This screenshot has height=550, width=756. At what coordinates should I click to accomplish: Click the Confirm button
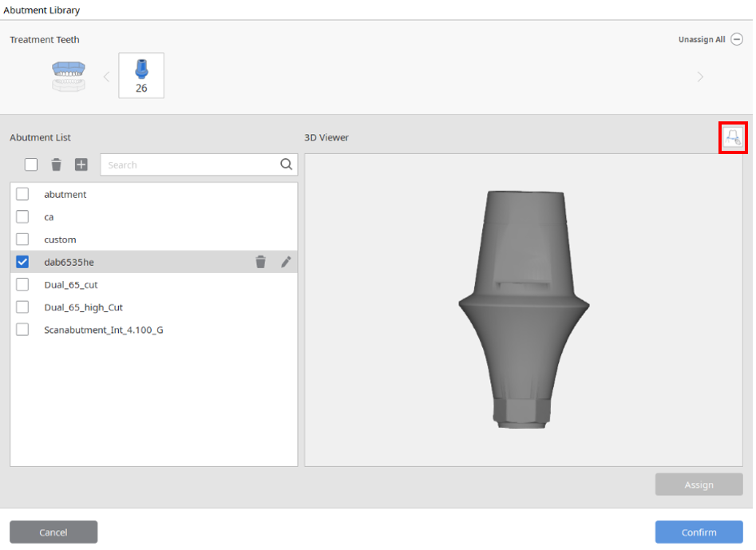click(x=699, y=532)
